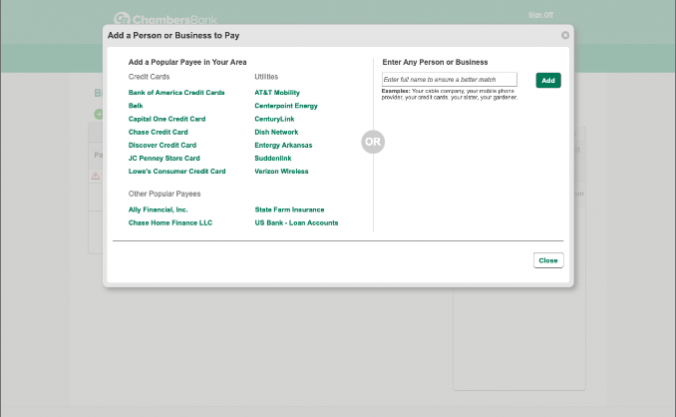This screenshot has width=676, height=417.
Task: Pick Discover Credit Card payee
Action: 162,145
